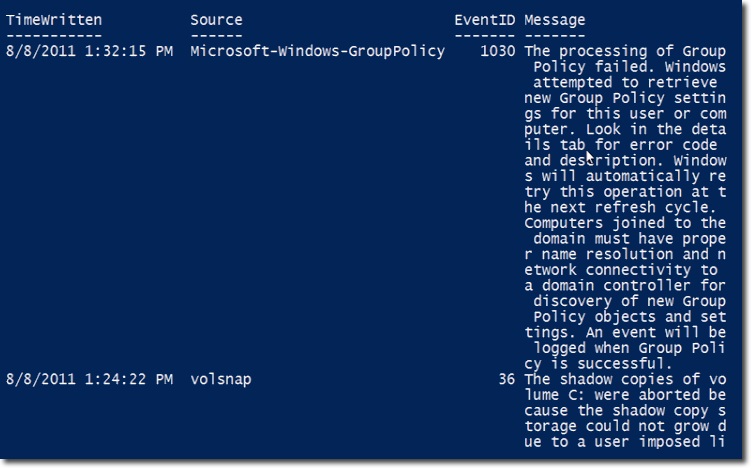The width and height of the screenshot is (752, 469).
Task: Click the line "attempted to retrieve"
Action: (x=624, y=82)
